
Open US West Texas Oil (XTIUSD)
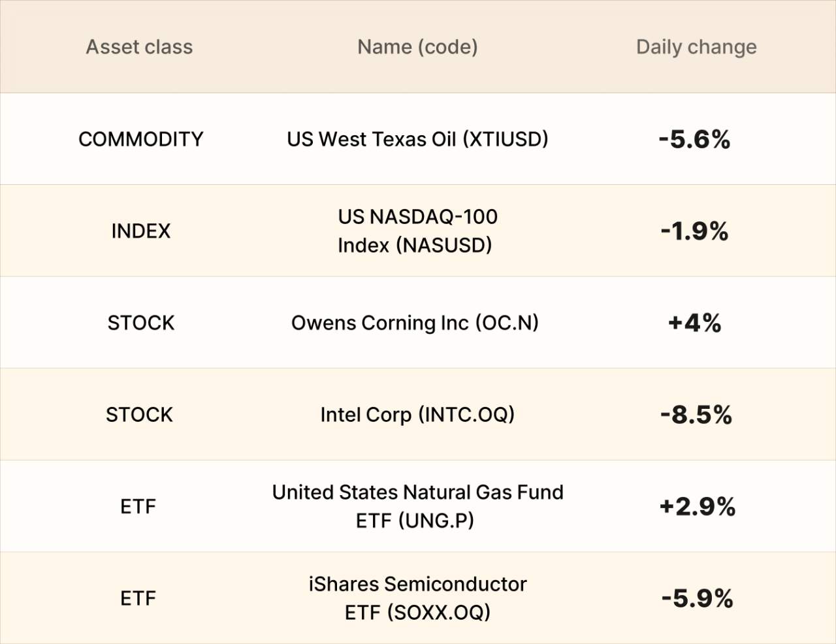point(417,139)
